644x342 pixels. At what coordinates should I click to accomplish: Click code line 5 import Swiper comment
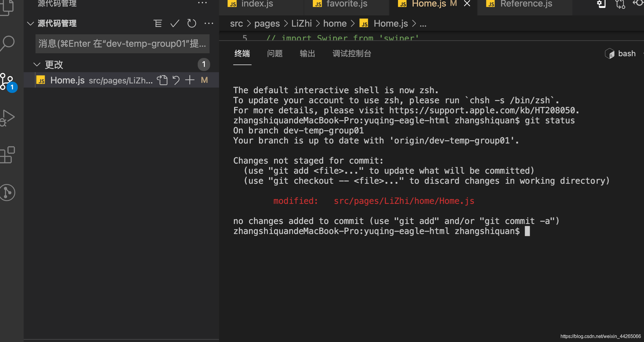[x=342, y=38]
